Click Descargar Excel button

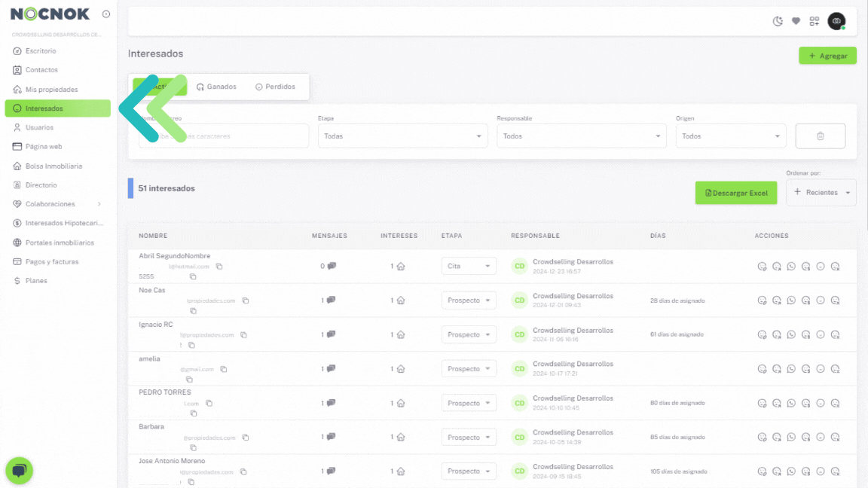pyautogui.click(x=735, y=193)
